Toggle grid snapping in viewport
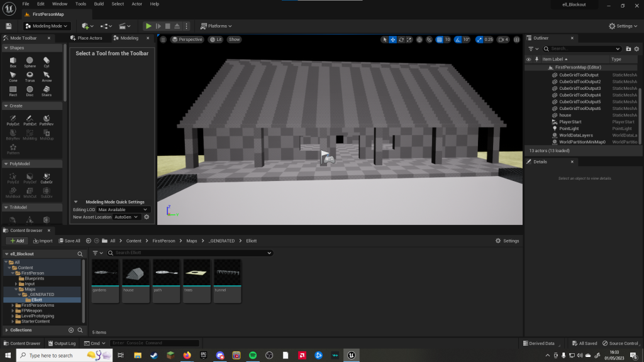Image resolution: width=644 pixels, height=362 pixels. [x=440, y=40]
